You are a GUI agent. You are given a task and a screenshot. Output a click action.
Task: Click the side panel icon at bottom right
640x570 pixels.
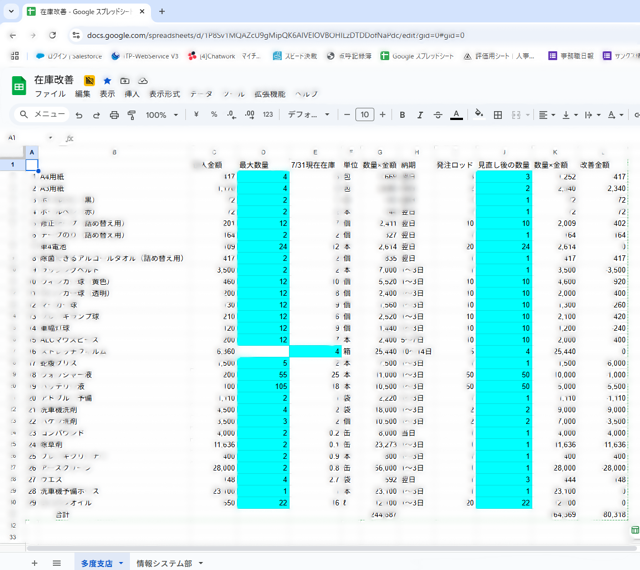pos(635,530)
